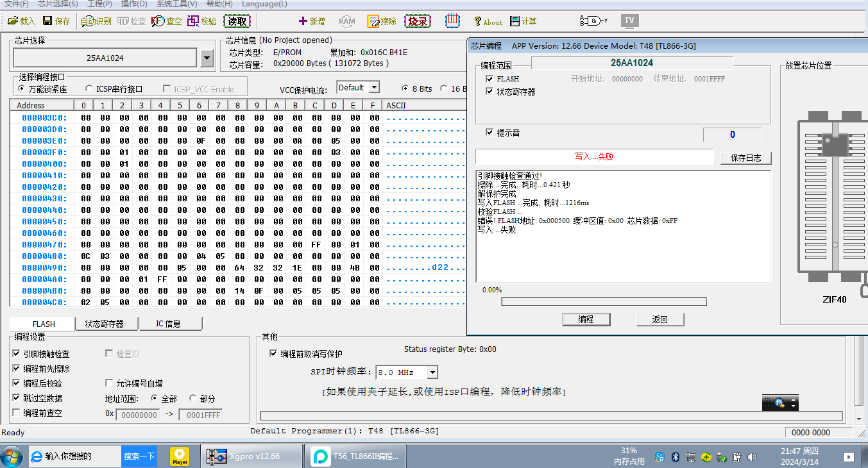
Task: Open the VCC保护电流 Default dropdown
Action: coord(375,88)
